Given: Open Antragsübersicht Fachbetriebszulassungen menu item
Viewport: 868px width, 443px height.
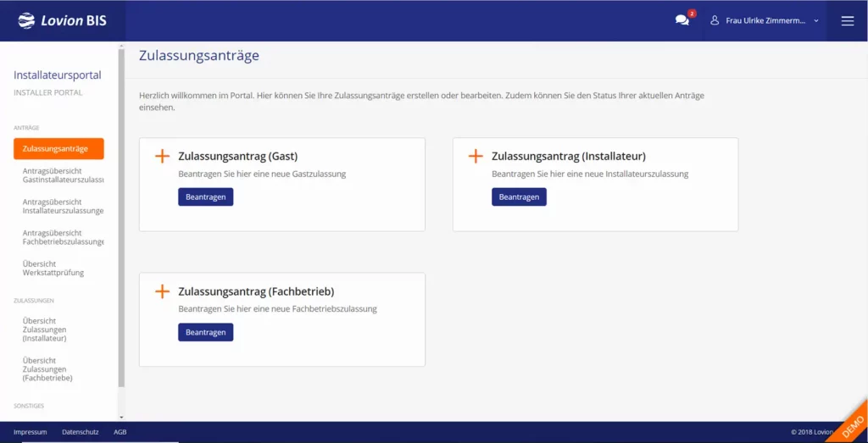Looking at the screenshot, I should point(63,237).
